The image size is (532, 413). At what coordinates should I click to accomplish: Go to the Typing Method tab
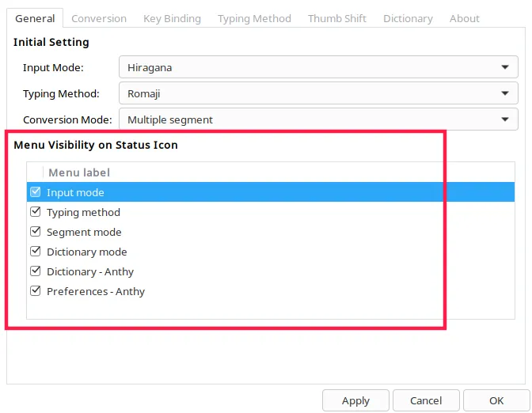[254, 18]
